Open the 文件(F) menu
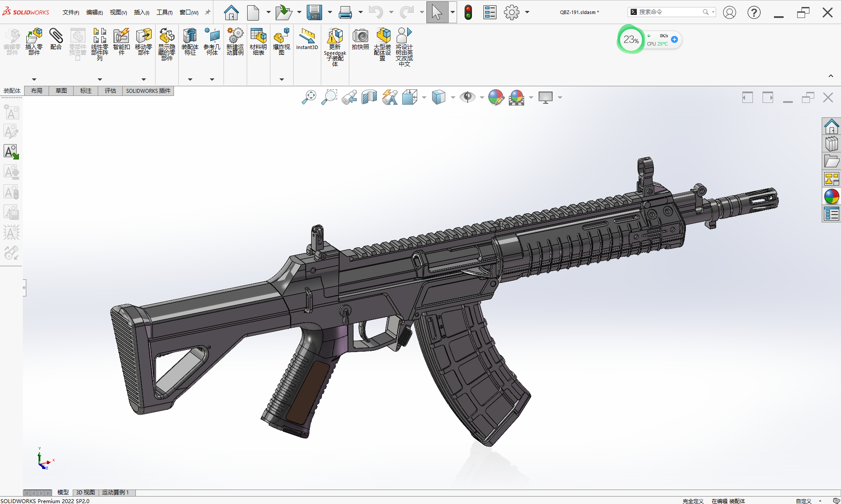Image resolution: width=841 pixels, height=504 pixels. tap(71, 12)
